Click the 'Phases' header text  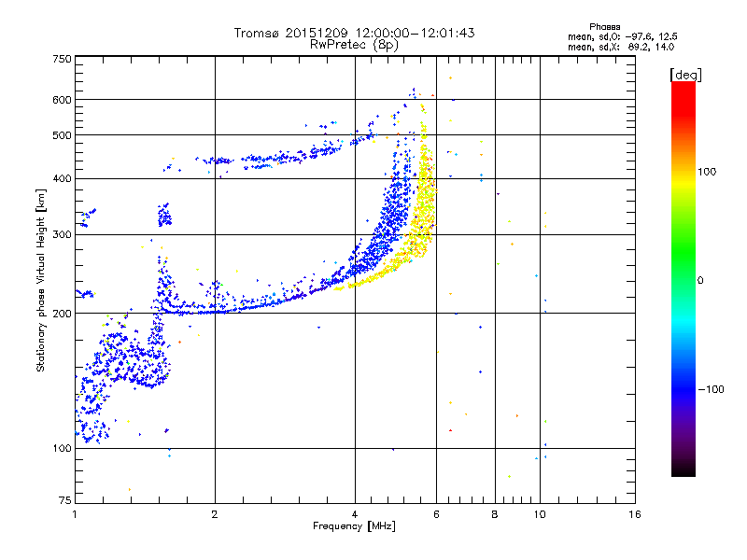pyautogui.click(x=604, y=27)
